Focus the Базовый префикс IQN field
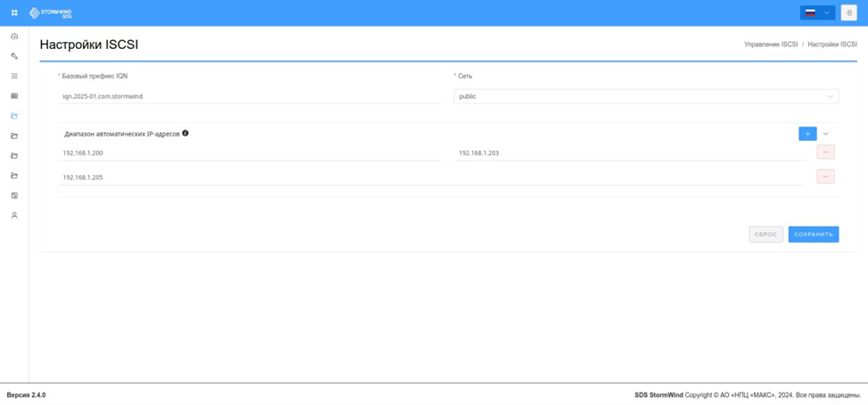 (250, 96)
